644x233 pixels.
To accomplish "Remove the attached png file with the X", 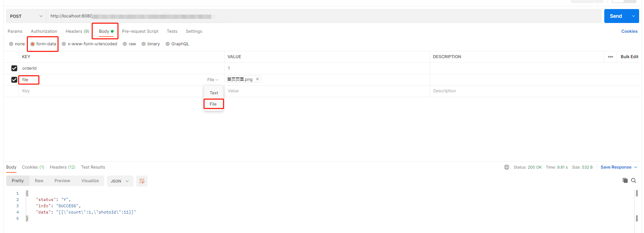I will pos(258,79).
